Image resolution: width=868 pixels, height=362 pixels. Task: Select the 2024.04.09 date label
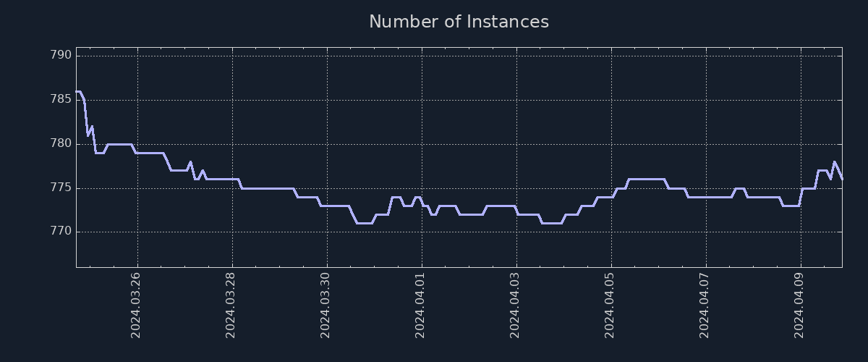799,305
